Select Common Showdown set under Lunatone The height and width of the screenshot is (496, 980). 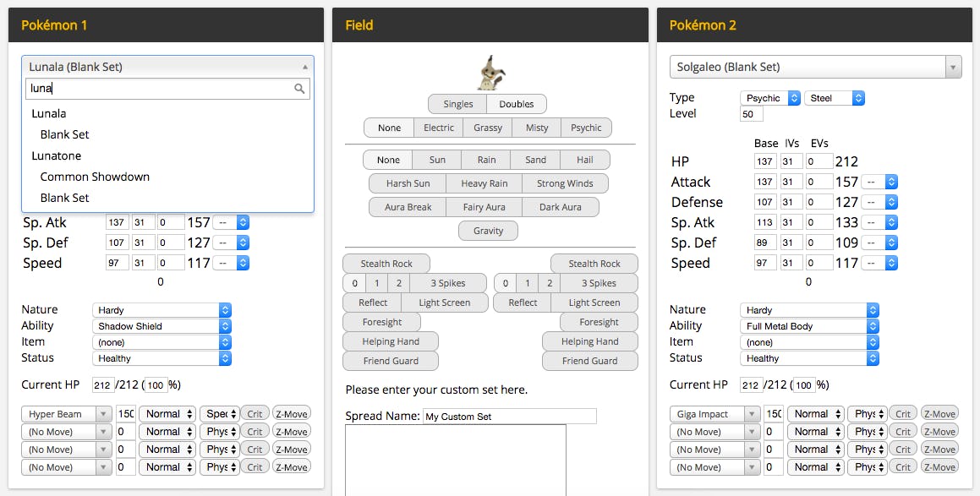tap(95, 177)
